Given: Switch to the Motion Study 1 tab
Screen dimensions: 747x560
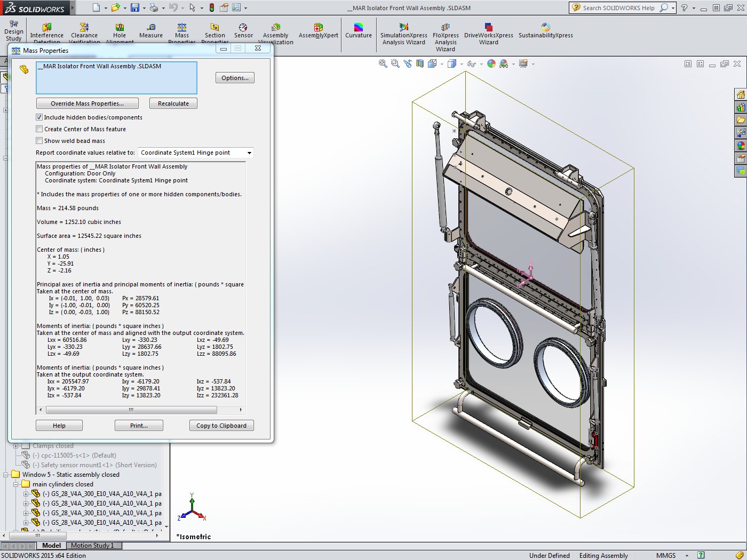Looking at the screenshot, I should (x=92, y=546).
